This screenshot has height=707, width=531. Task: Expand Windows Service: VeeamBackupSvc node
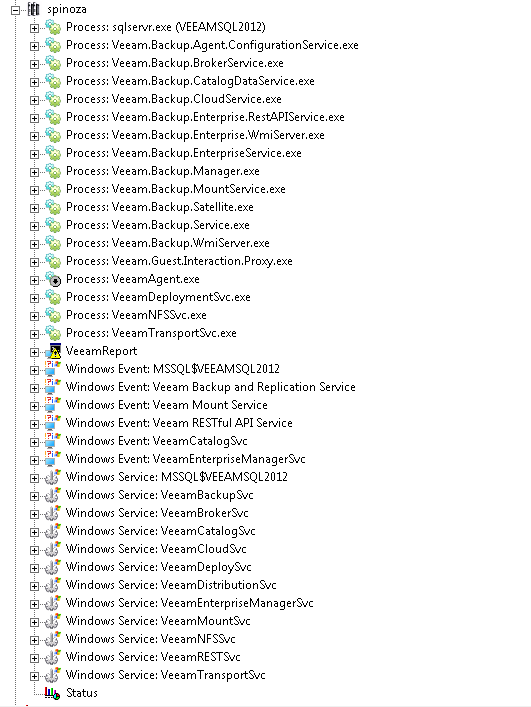[34, 496]
